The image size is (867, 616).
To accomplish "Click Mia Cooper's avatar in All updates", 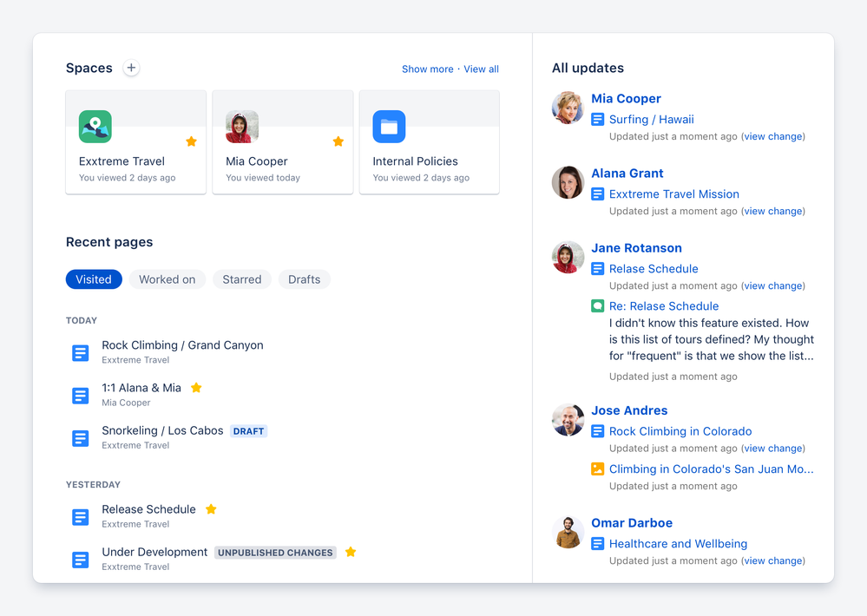I will [x=568, y=108].
